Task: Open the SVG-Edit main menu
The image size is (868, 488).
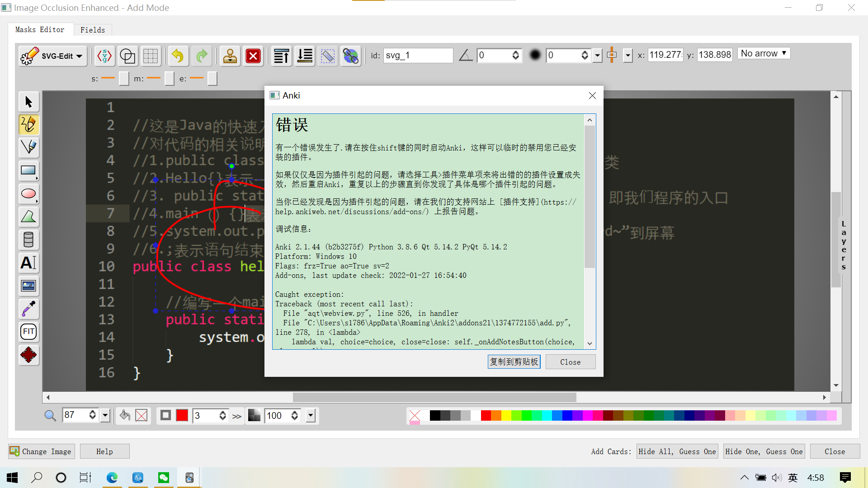Action: tap(52, 56)
